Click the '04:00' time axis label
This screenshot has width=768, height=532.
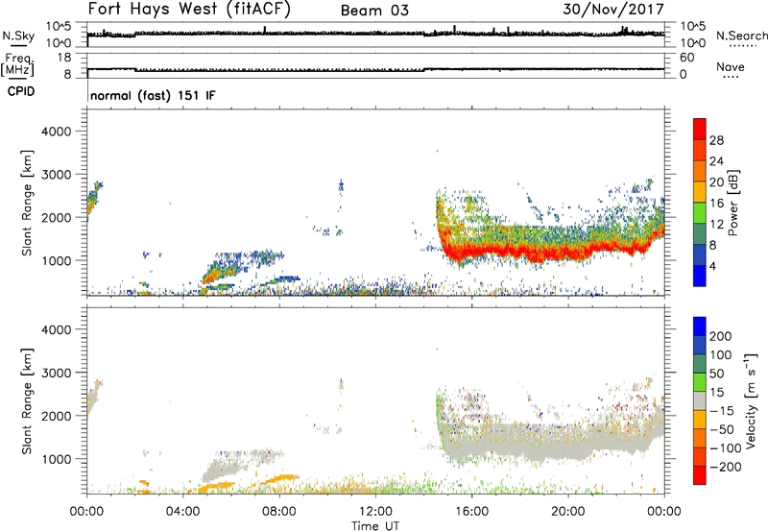pos(183,512)
